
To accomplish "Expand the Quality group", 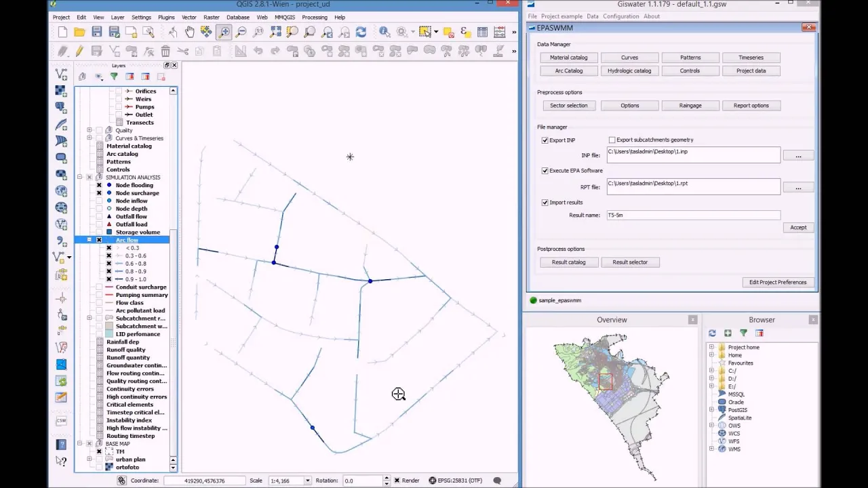I will (x=89, y=130).
